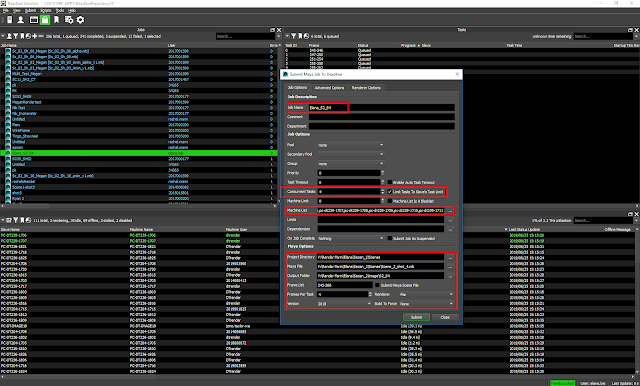Viewport: 640px width, 386px height.
Task: Click the graph icon in Slaves panel toolbar
Action: (28, 220)
